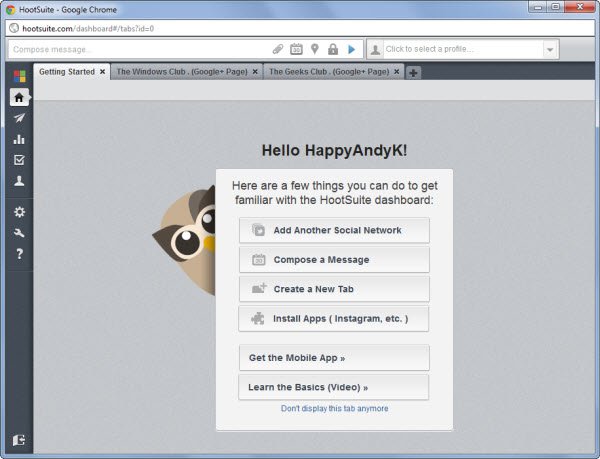Screen dimensions: 600x459
Task: Click the hootsuite.com address bar
Action: (x=300, y=28)
